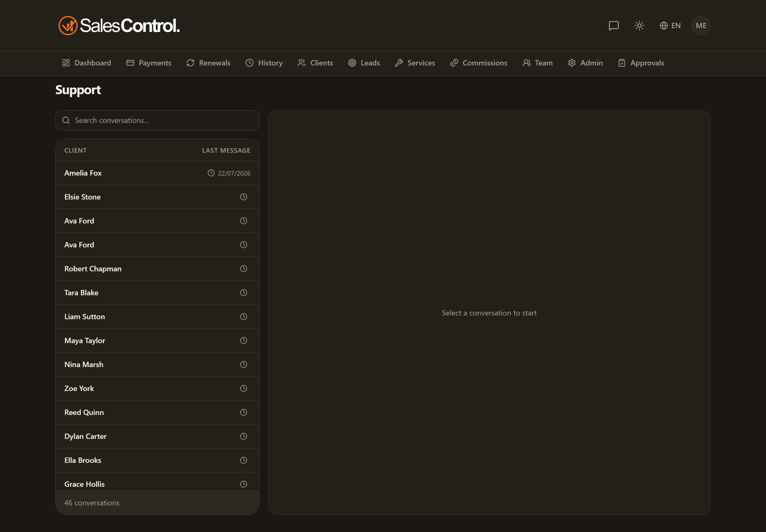Viewport: 766px width, 532px height.
Task: Click the 46 conversations footer text
Action: tap(92, 503)
